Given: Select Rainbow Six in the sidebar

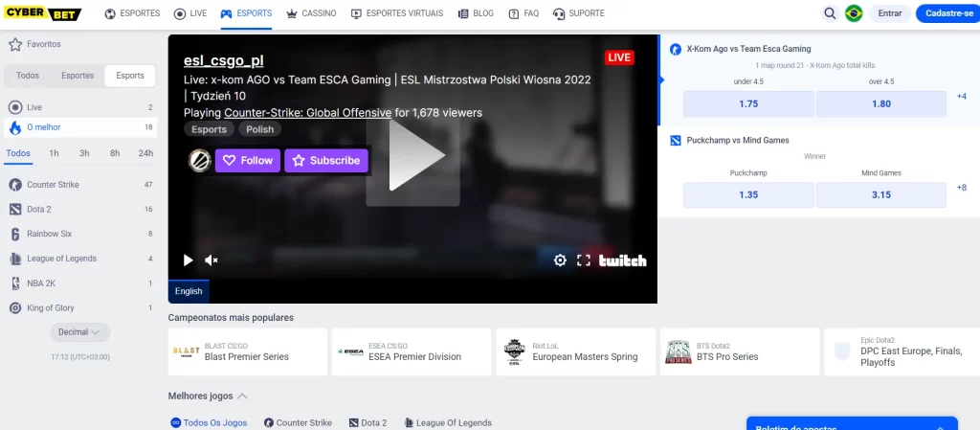Looking at the screenshot, I should 80,234.
